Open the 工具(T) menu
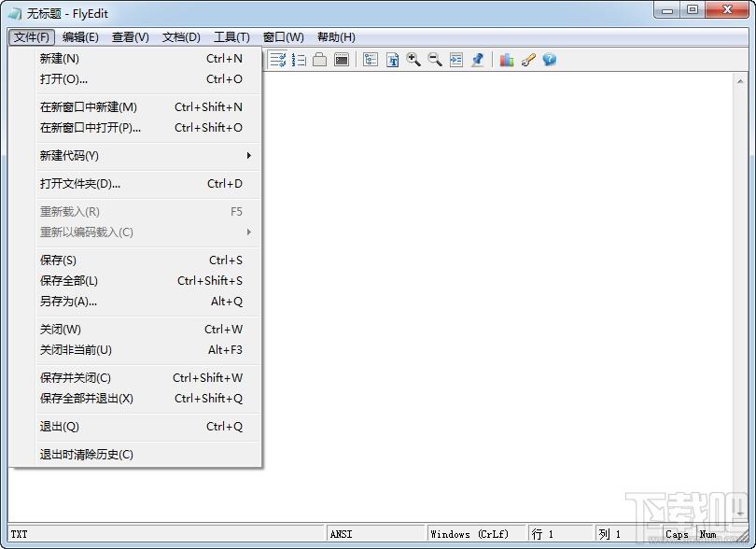This screenshot has height=549, width=756. pos(231,37)
